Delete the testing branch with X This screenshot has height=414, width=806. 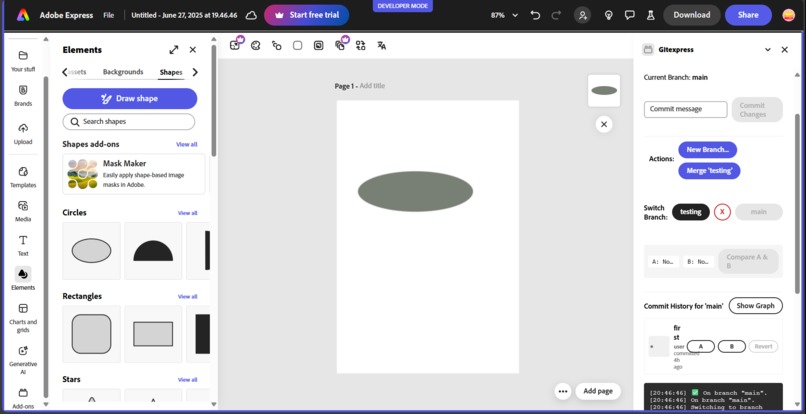722,212
